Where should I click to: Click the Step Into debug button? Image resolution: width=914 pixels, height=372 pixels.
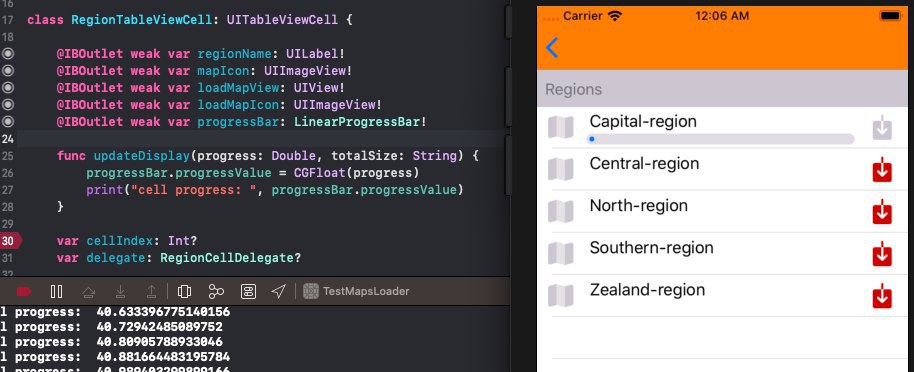[x=120, y=291]
